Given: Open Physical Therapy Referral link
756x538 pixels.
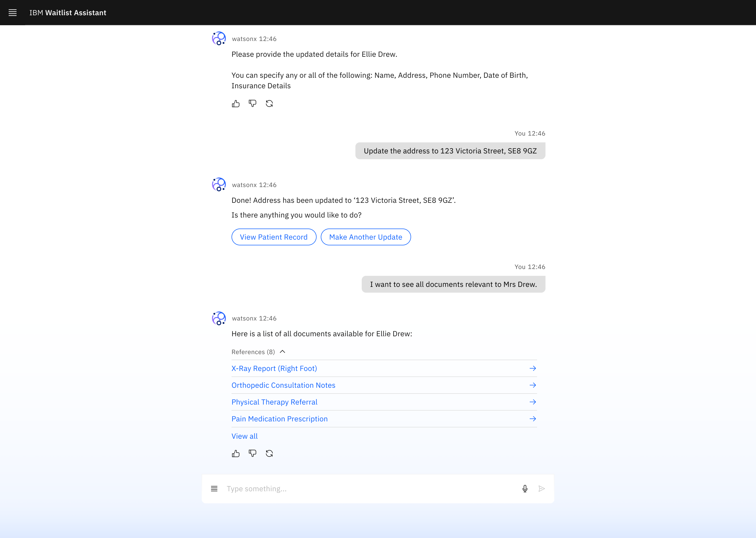Looking at the screenshot, I should pyautogui.click(x=274, y=402).
